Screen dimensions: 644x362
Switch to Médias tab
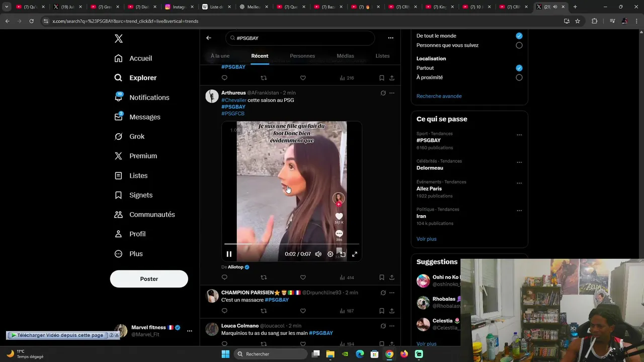[345, 56]
